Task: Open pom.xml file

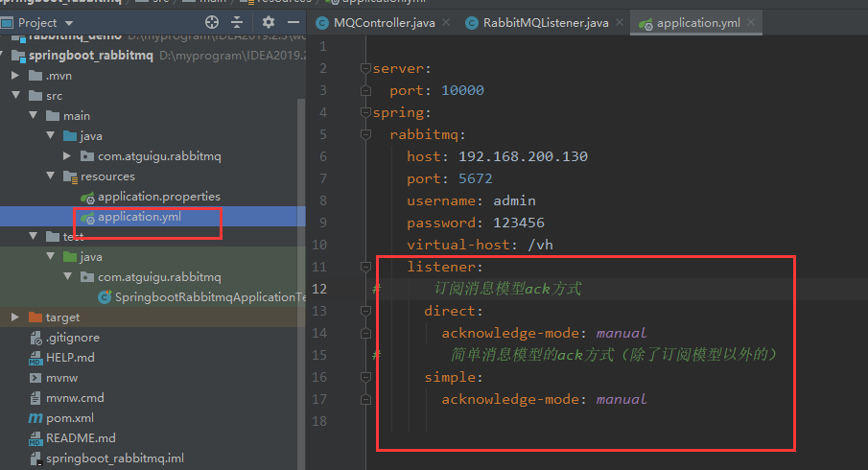Action: (x=70, y=418)
